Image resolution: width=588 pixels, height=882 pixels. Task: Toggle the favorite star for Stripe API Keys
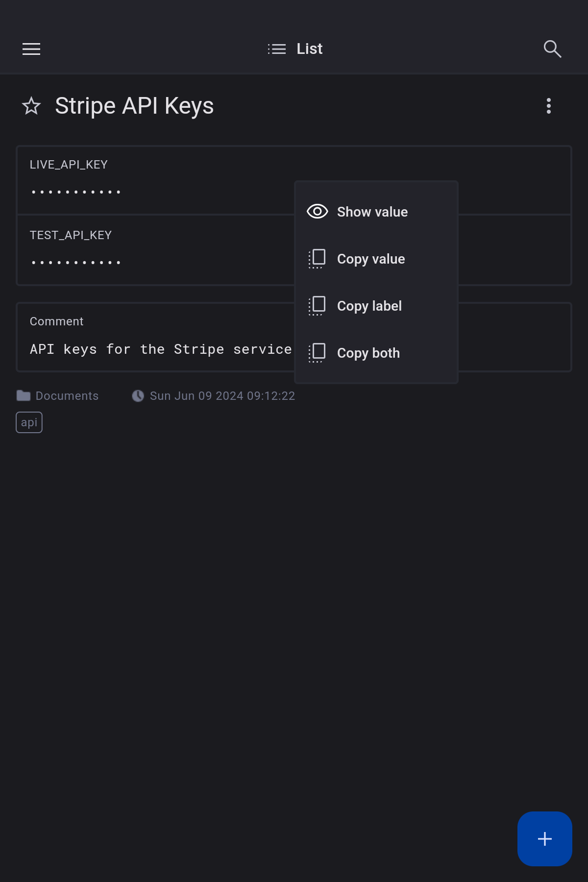pyautogui.click(x=31, y=106)
